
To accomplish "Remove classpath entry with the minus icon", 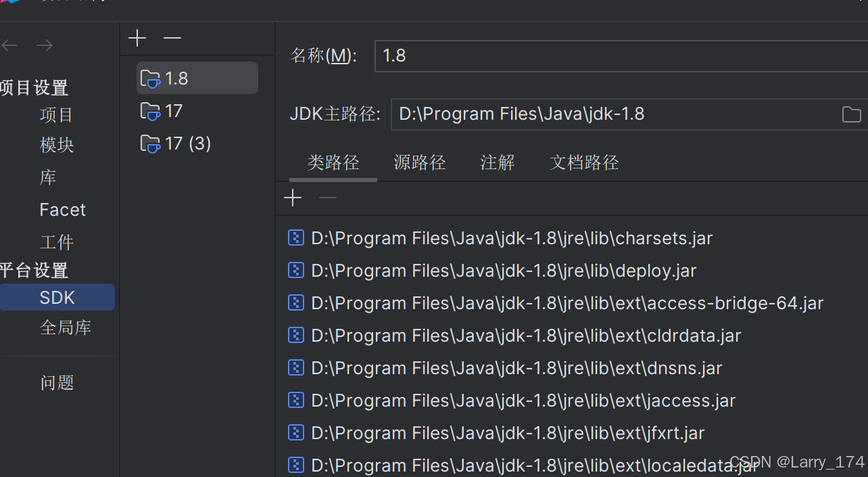I will coord(327,197).
